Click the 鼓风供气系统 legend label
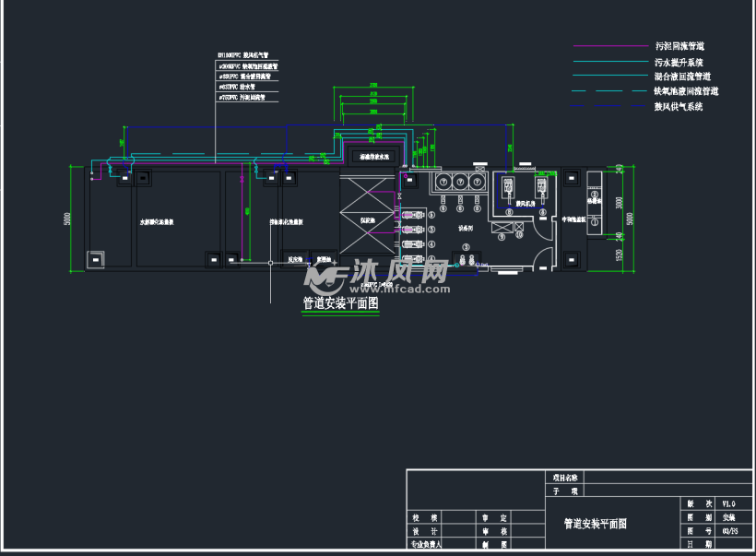The image size is (756, 556). coord(678,107)
